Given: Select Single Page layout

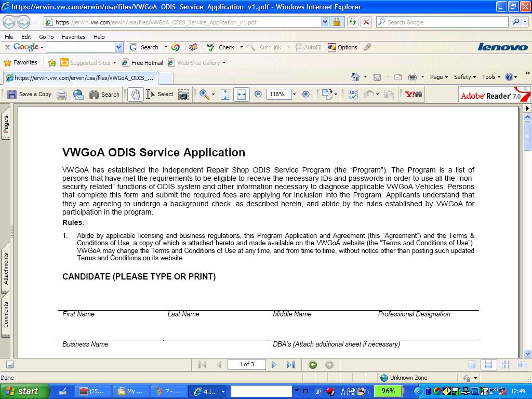Looking at the screenshot, I should pyautogui.click(x=472, y=365).
